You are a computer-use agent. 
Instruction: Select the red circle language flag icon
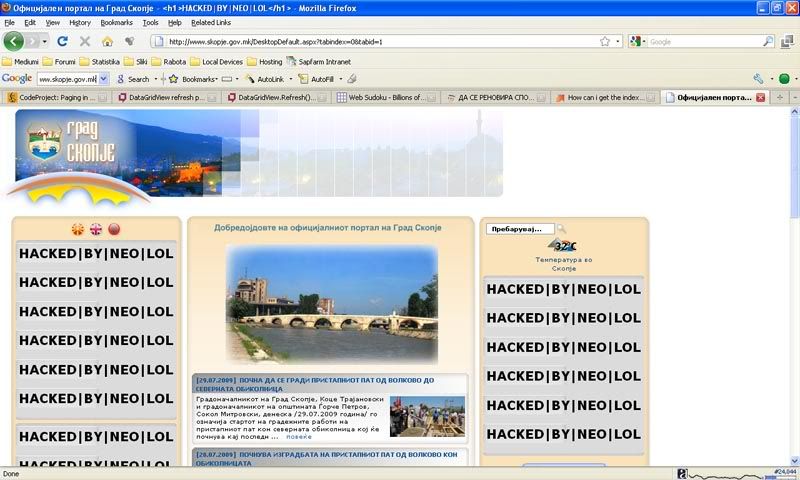point(114,229)
